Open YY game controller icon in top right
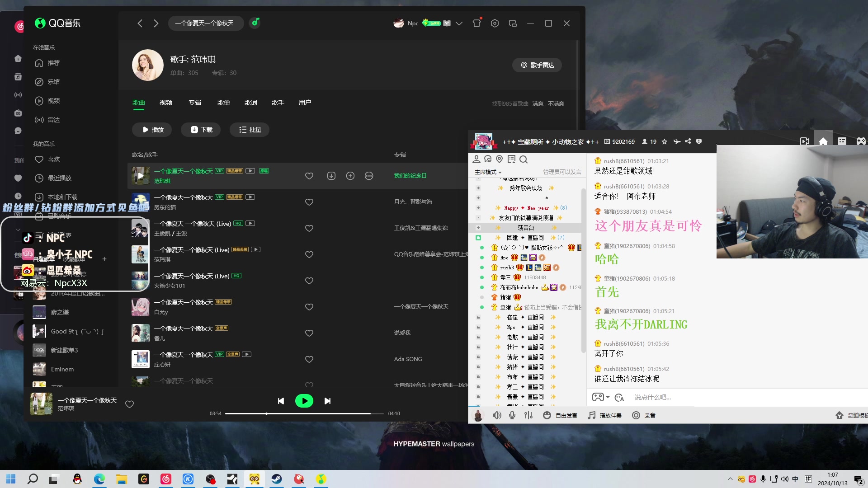 861,141
